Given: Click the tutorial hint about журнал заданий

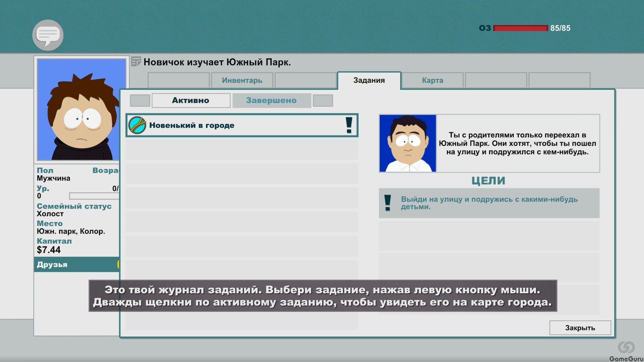Looking at the screenshot, I should (x=323, y=296).
